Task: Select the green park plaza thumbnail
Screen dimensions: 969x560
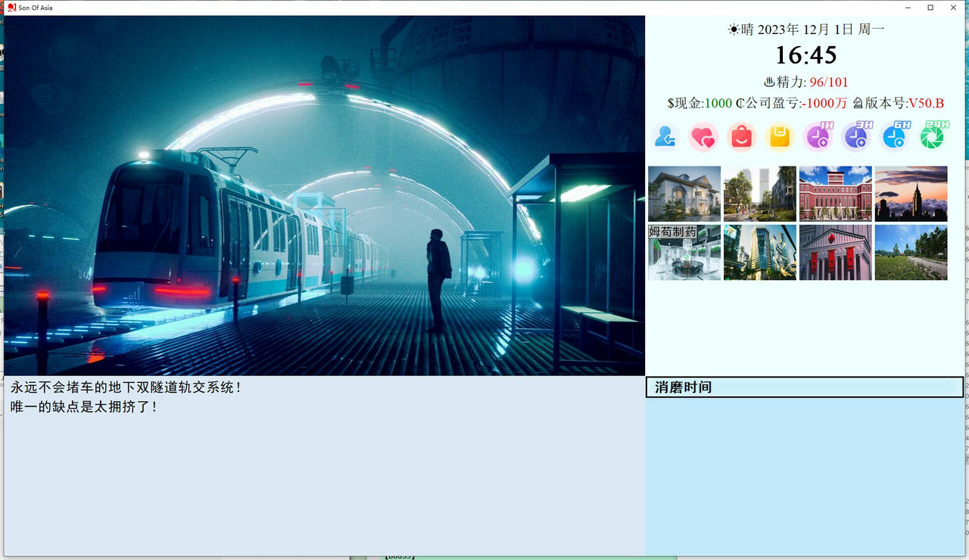Action: point(759,194)
